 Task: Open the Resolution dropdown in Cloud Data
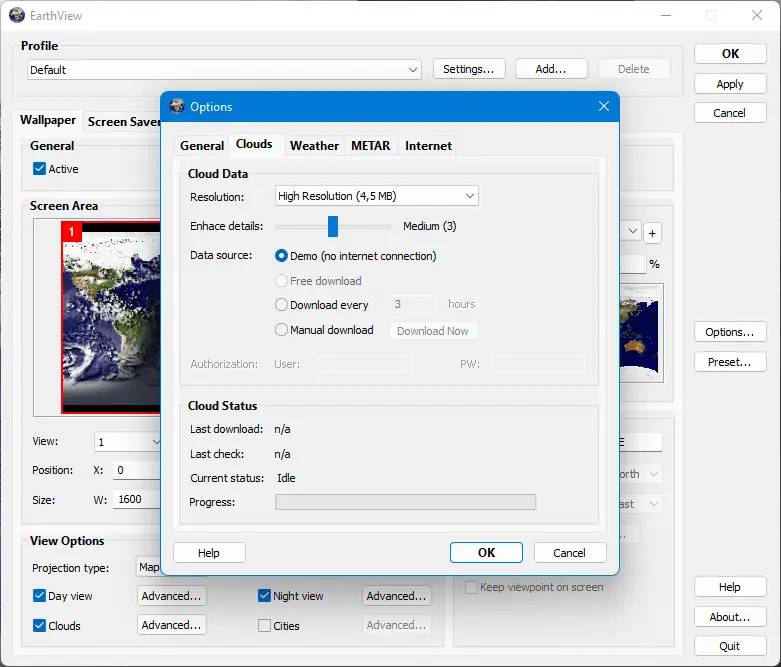coord(377,196)
